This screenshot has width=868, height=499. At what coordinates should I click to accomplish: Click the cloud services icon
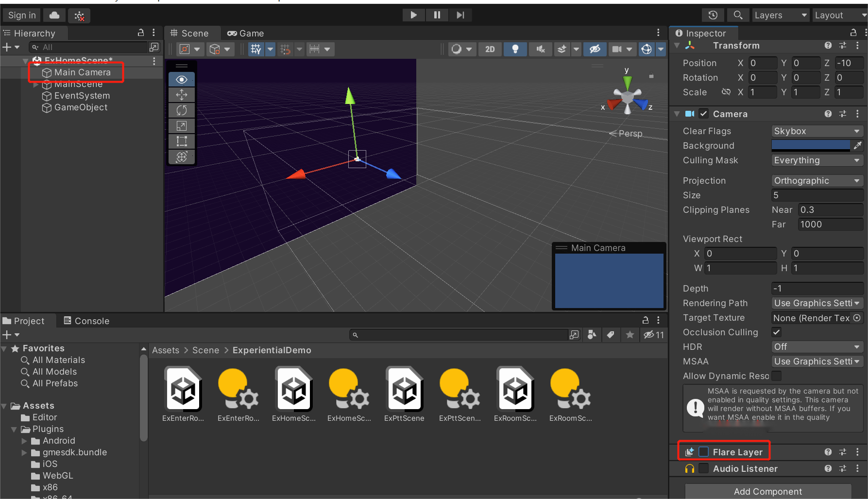point(54,16)
